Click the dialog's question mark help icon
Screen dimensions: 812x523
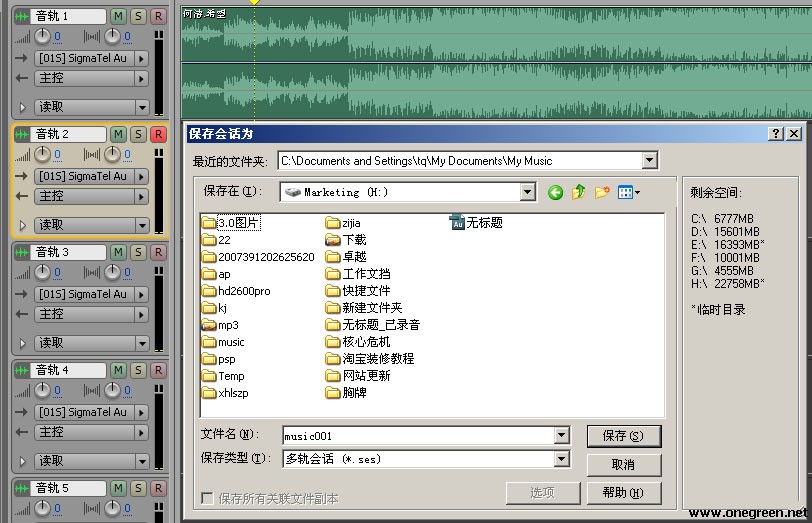[775, 134]
